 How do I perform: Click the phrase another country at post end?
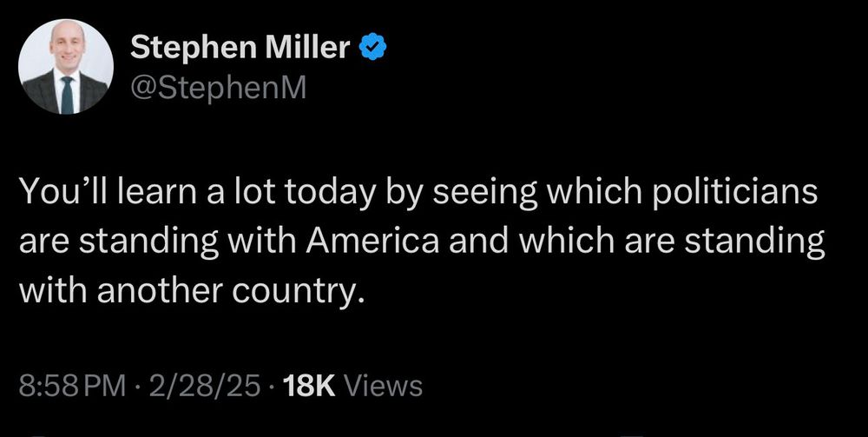[x=231, y=291]
